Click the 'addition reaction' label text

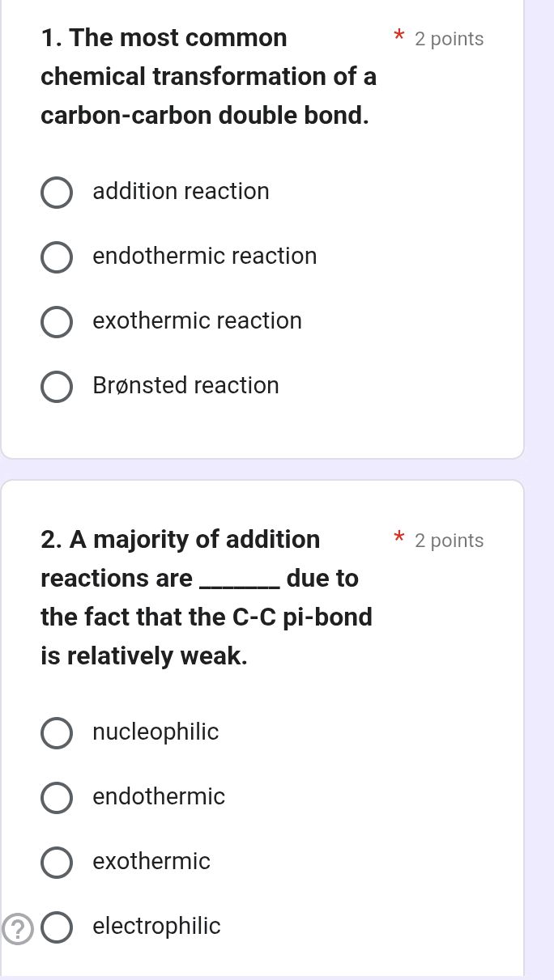click(181, 192)
